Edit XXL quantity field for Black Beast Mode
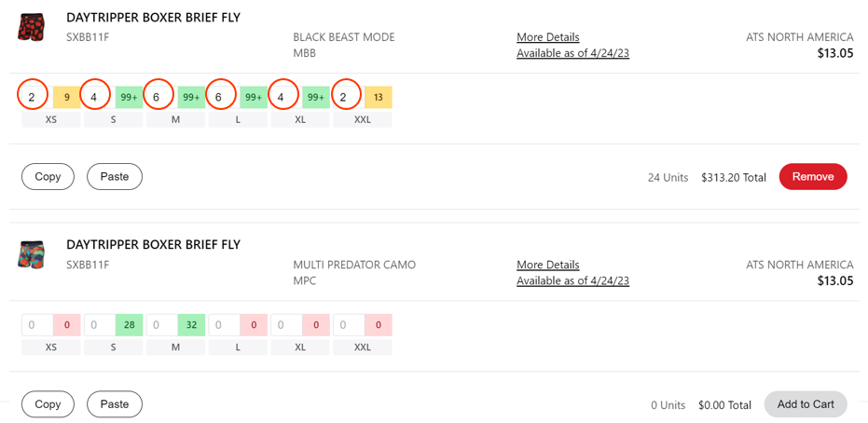This screenshot has height=423, width=868. point(345,97)
